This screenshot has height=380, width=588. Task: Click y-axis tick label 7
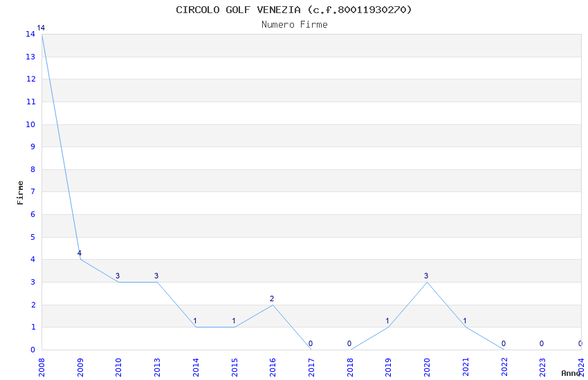[x=33, y=191]
